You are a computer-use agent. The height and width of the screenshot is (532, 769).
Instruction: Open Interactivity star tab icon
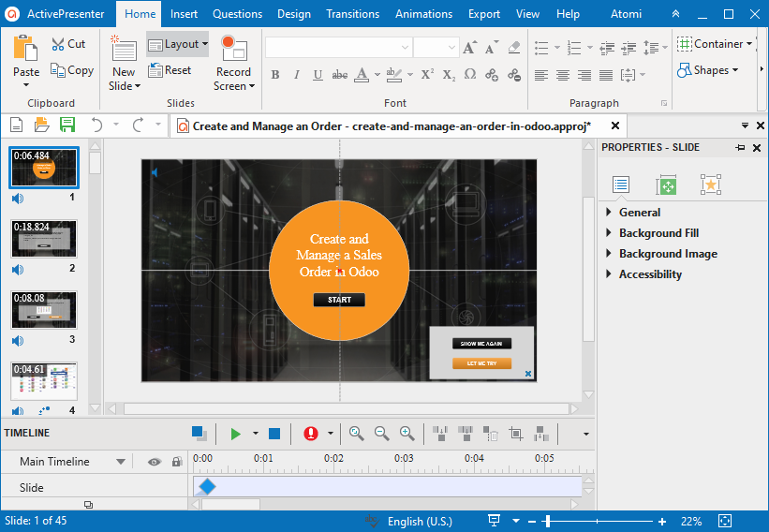coord(711,185)
